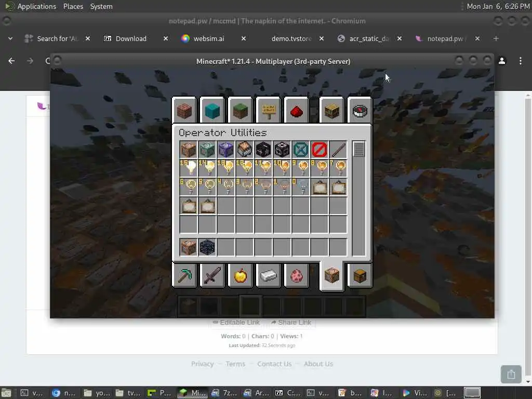Open Chromium tab search dropdown arrow
The height and width of the screenshot is (399, 532).
(x=10, y=38)
